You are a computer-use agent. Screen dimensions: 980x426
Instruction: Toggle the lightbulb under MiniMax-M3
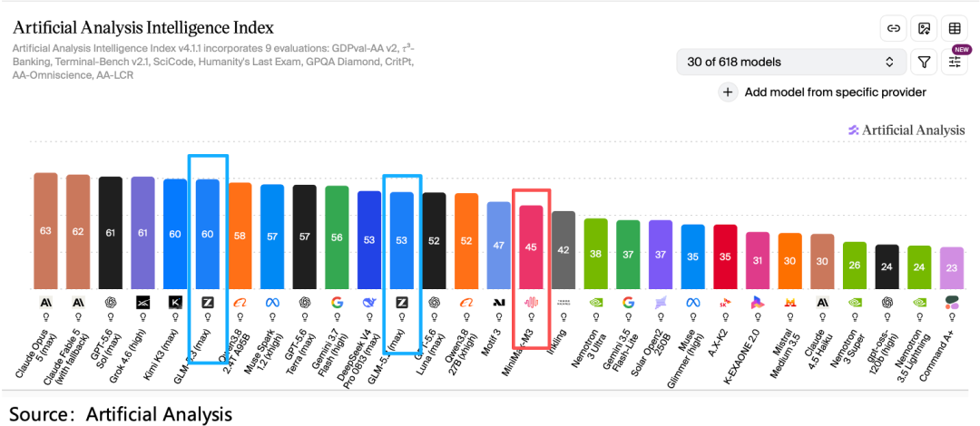pos(531,316)
